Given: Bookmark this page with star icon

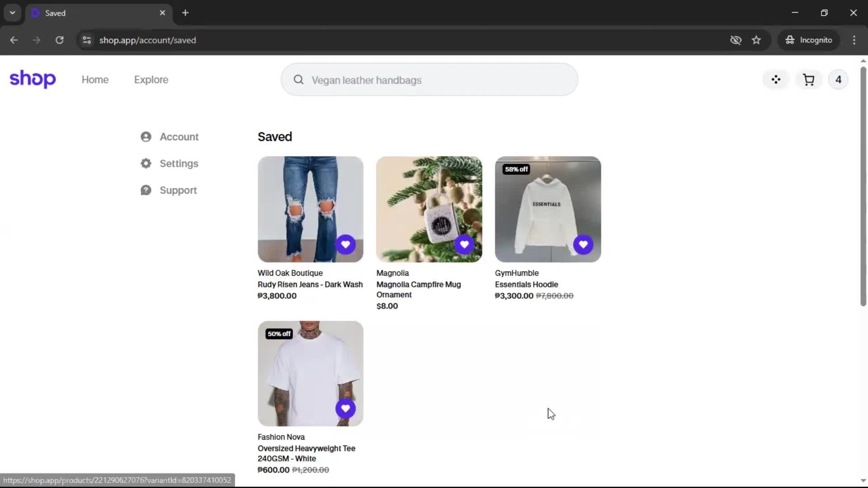Looking at the screenshot, I should click(x=756, y=40).
